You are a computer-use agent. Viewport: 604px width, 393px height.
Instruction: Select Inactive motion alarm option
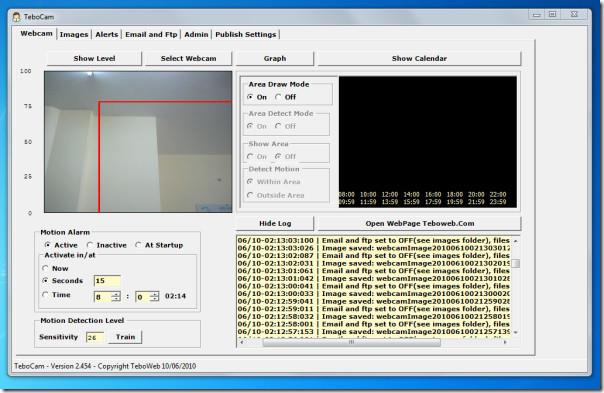click(x=90, y=245)
